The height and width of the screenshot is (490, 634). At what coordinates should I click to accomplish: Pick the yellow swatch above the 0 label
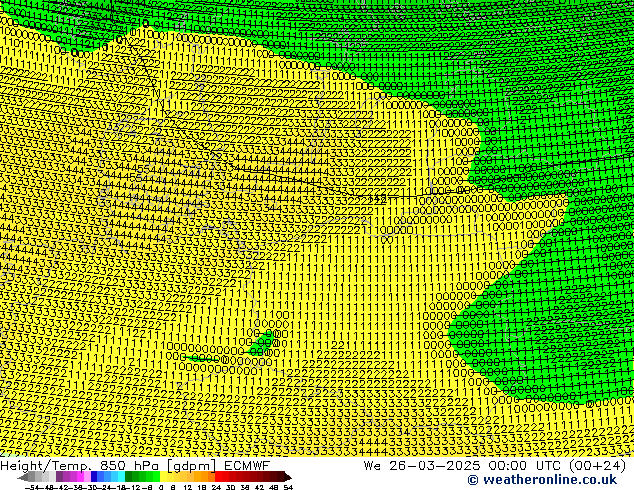(x=163, y=476)
